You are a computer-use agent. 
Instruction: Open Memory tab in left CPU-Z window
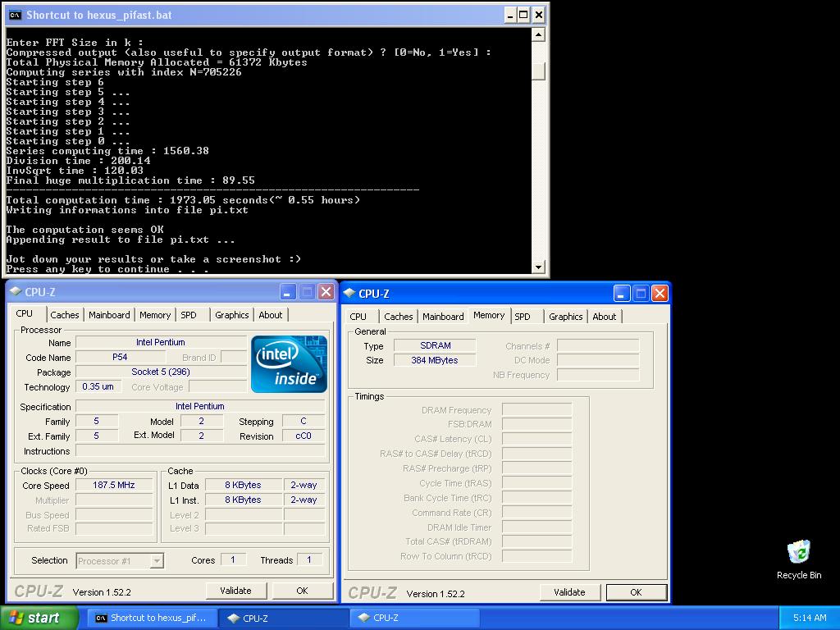tap(155, 315)
